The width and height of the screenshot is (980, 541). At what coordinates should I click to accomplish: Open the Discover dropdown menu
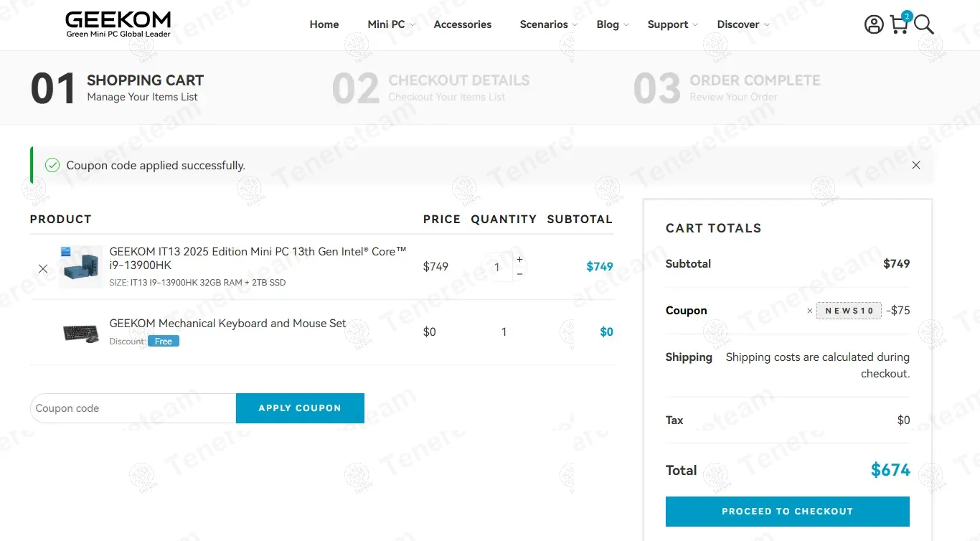tap(743, 24)
